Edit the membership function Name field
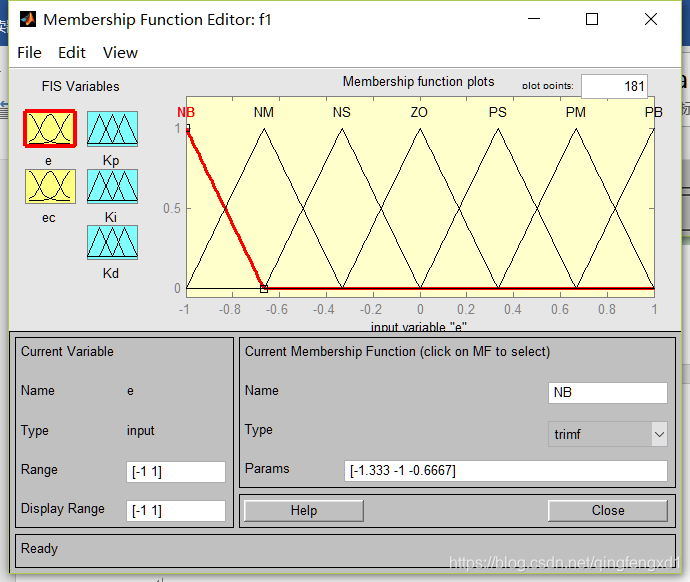 click(608, 392)
